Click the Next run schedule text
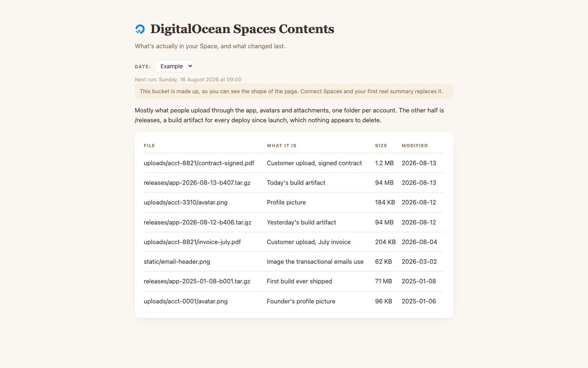The height and width of the screenshot is (368, 588). [x=188, y=79]
